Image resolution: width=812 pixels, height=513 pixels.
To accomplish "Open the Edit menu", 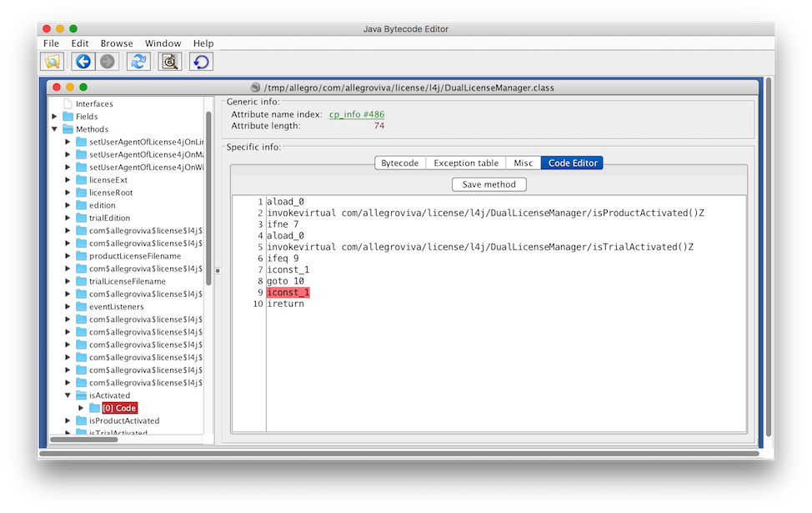I will pos(80,43).
